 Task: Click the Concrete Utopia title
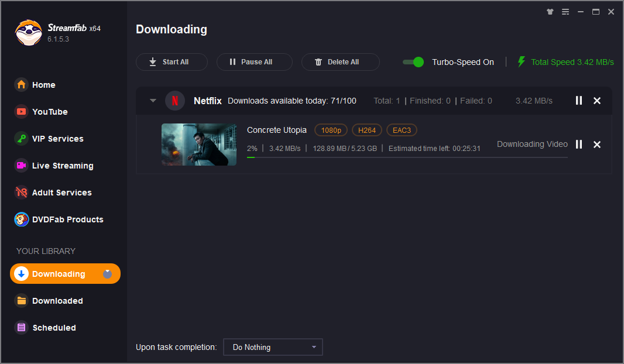click(276, 130)
